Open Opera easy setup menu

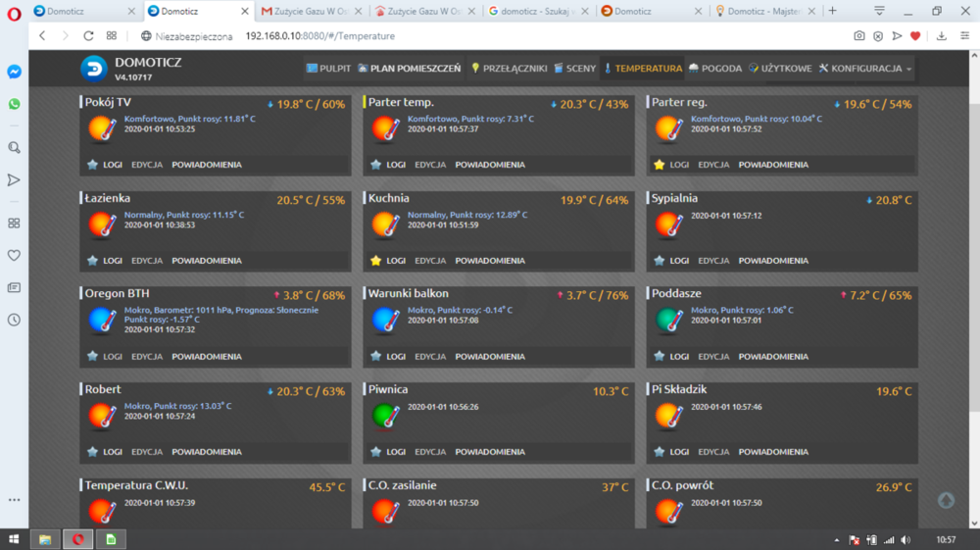[x=965, y=35]
